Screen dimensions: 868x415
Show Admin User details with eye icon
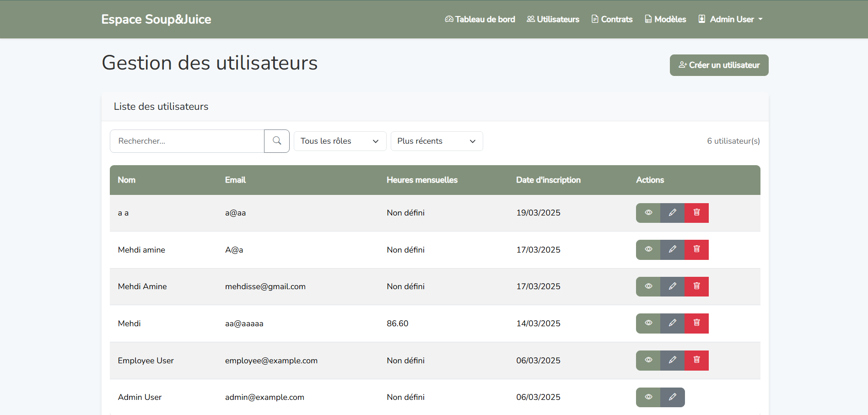[648, 397]
